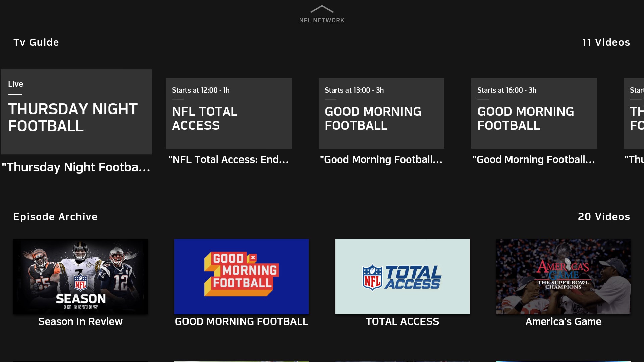Select Good Morning Football starting at 13:00
Screen dimensions: 644x362
(381, 113)
